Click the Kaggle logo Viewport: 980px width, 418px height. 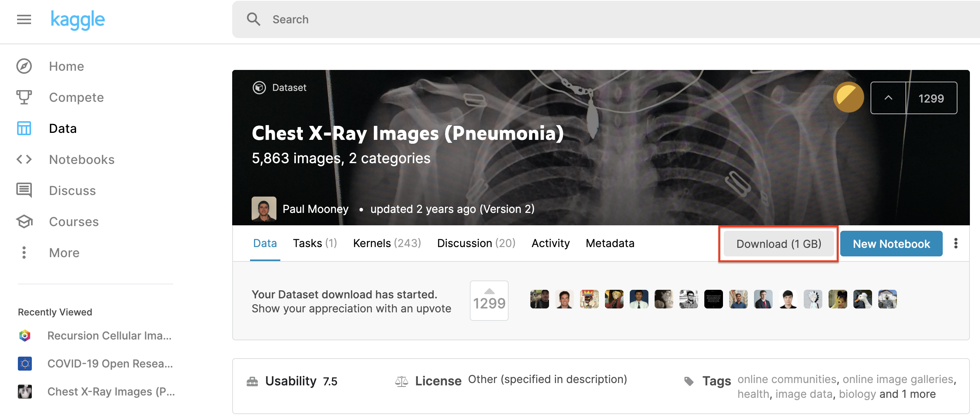point(78,19)
